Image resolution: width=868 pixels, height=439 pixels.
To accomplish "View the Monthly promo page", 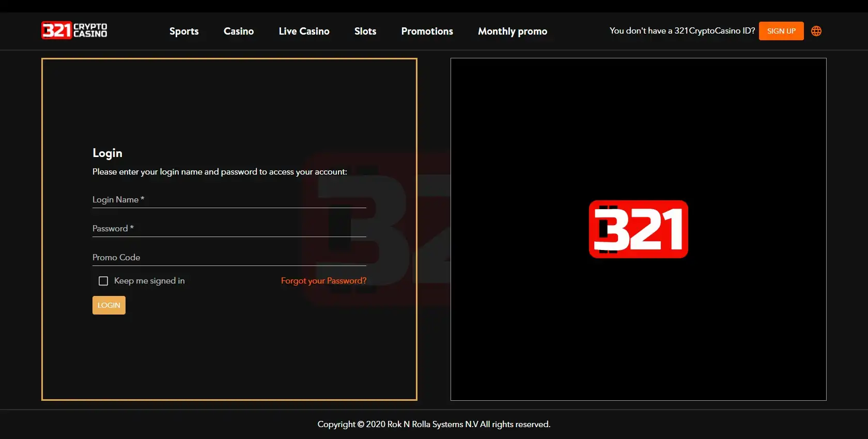I will point(512,32).
